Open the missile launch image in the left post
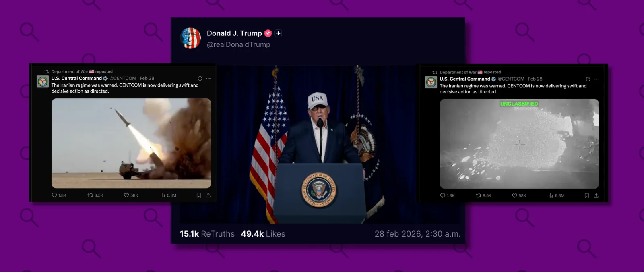 tap(131, 143)
